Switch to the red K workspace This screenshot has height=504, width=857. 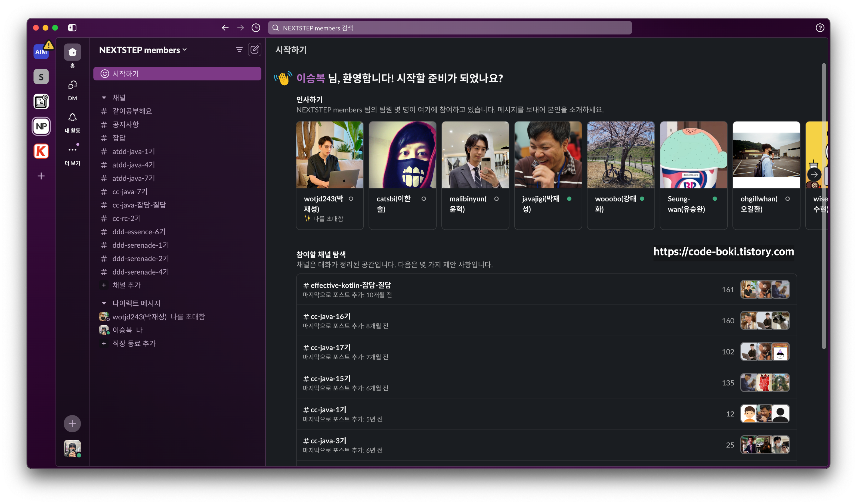pos(41,151)
